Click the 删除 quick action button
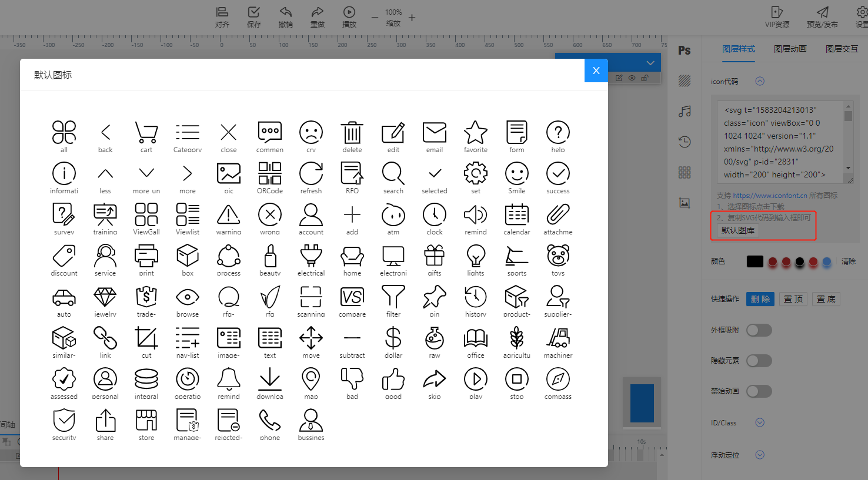This screenshot has height=480, width=868. coord(760,299)
